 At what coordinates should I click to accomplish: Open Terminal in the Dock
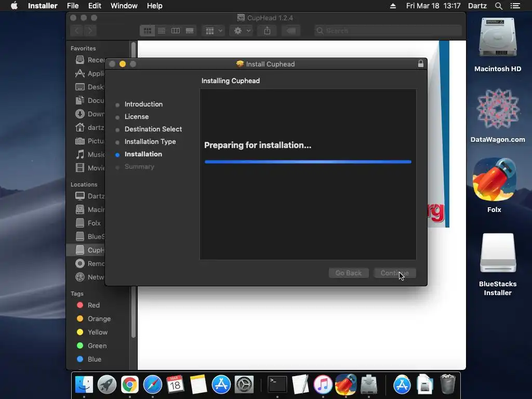point(277,385)
